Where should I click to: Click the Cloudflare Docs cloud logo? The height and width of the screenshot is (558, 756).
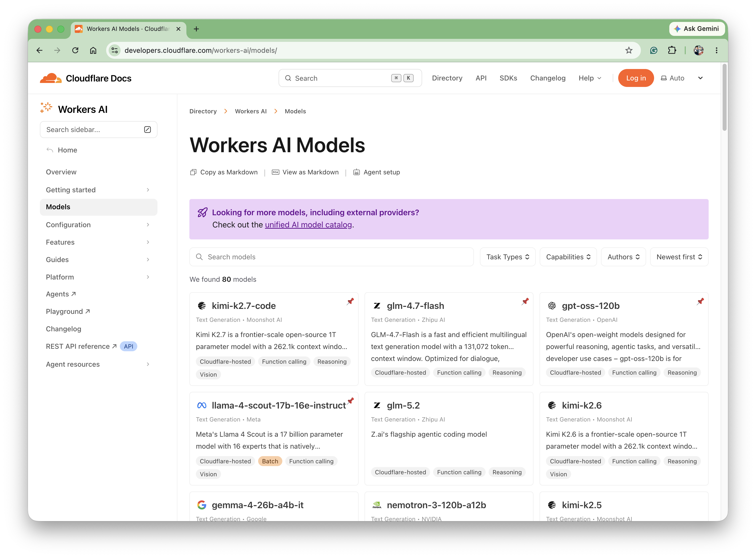point(51,78)
